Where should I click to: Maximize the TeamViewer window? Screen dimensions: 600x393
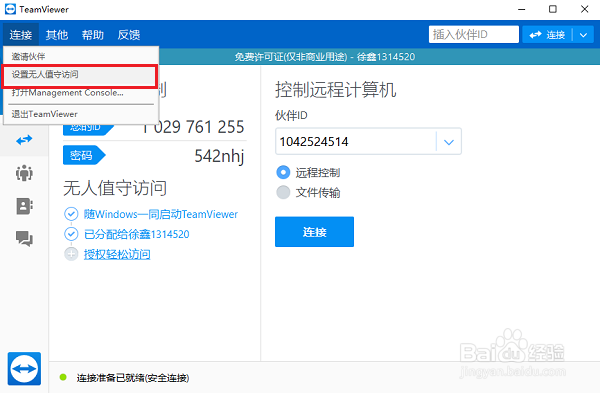click(x=553, y=9)
